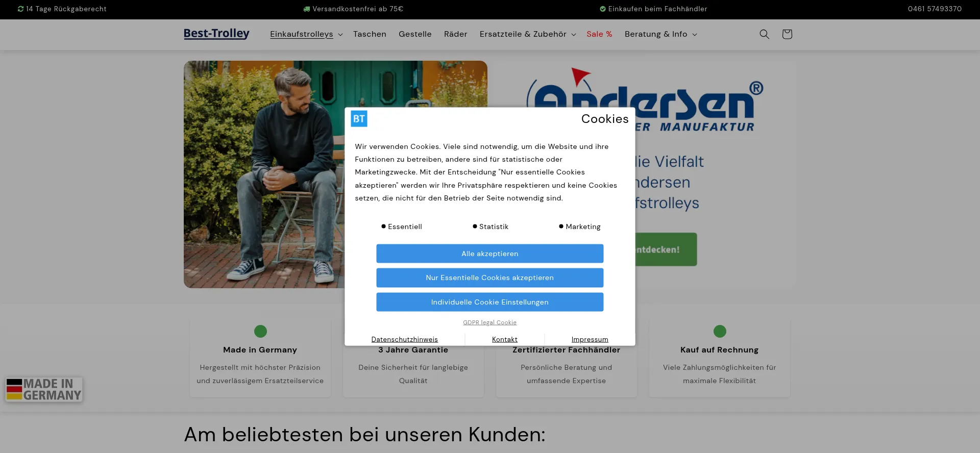Click the Cookies dialog title
Image resolution: width=980 pixels, height=453 pixels.
point(605,119)
